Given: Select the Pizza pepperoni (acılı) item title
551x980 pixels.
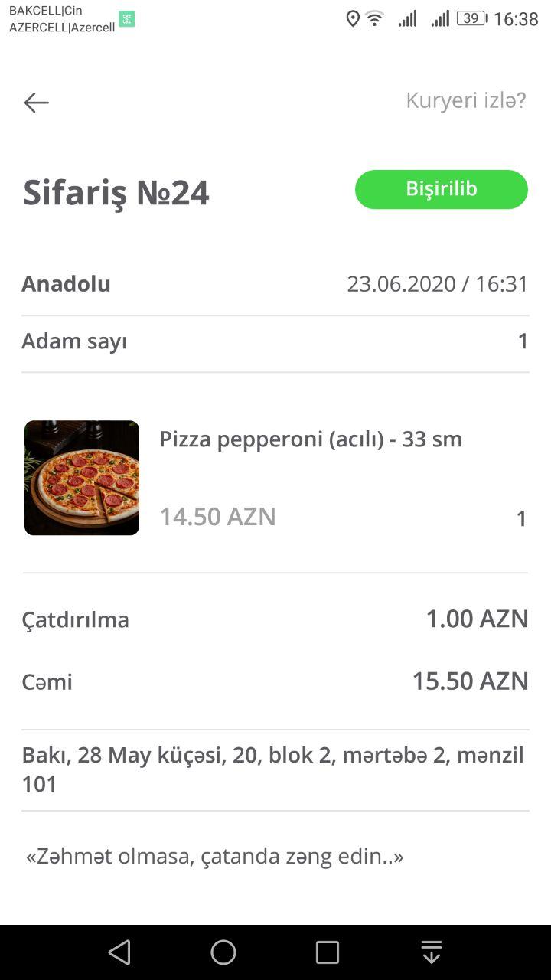Looking at the screenshot, I should click(x=310, y=439).
